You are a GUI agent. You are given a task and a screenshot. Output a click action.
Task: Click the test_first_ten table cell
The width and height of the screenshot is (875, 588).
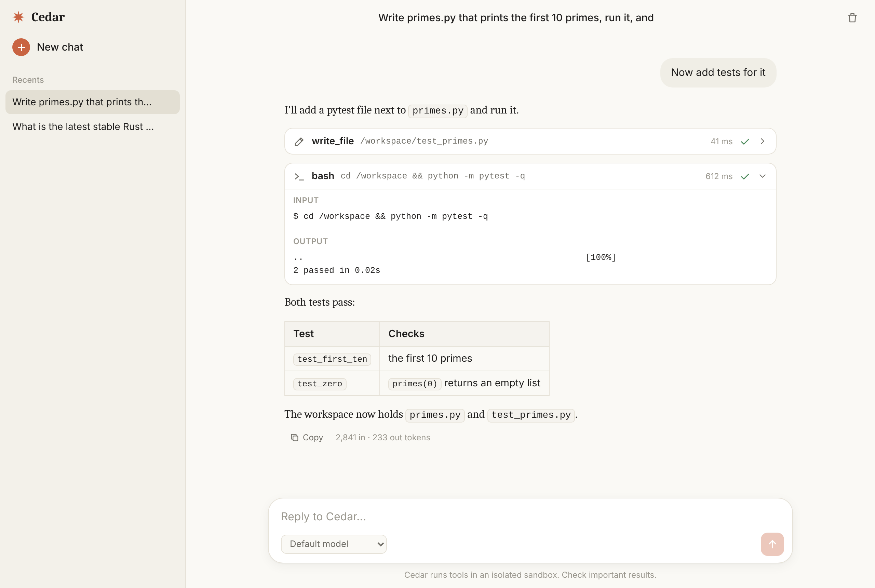332,359
